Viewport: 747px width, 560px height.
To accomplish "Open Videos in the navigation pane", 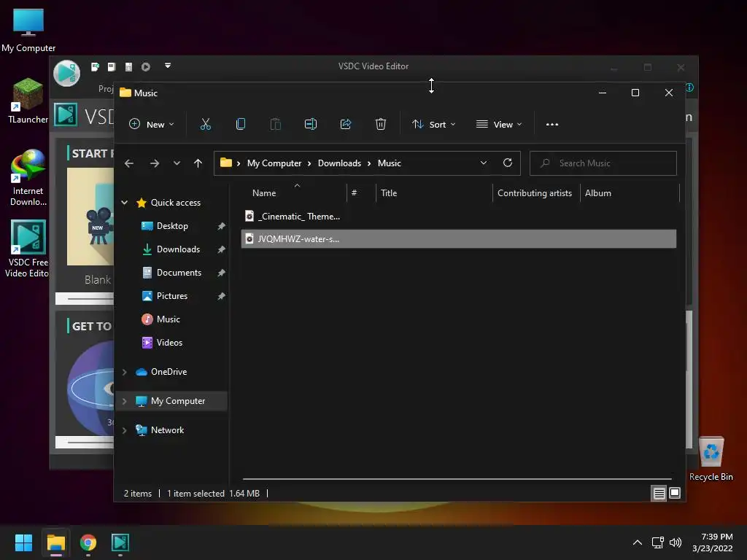I will pyautogui.click(x=169, y=343).
